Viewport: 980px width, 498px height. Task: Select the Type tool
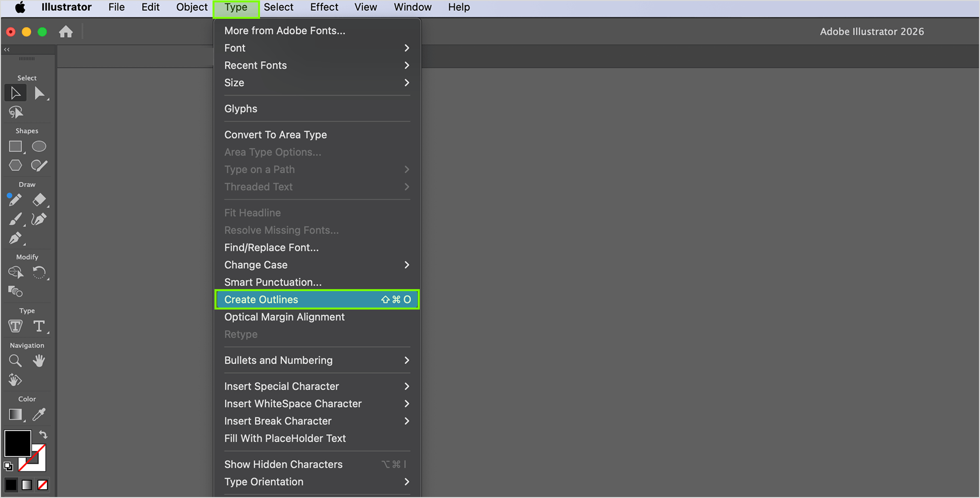(x=39, y=326)
